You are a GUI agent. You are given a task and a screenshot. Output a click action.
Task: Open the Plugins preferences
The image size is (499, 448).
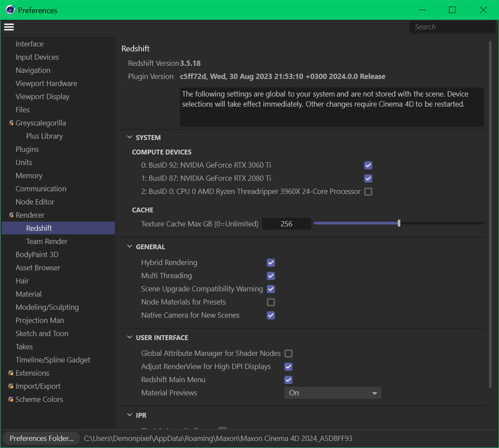27,149
